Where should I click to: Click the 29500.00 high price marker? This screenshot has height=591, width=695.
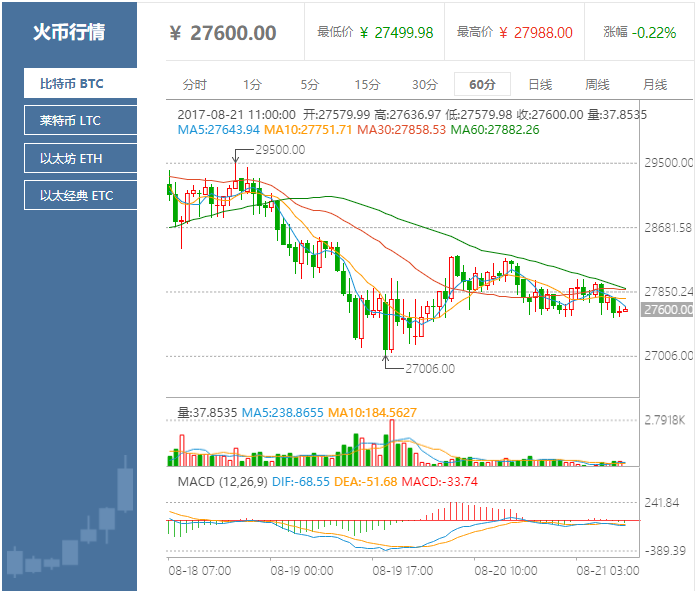pos(280,150)
